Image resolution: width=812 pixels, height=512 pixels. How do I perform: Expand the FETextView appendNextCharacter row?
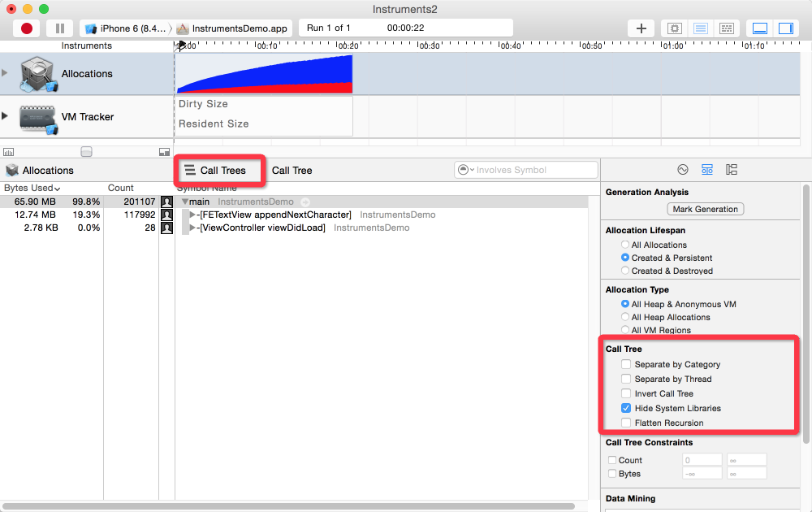click(193, 215)
